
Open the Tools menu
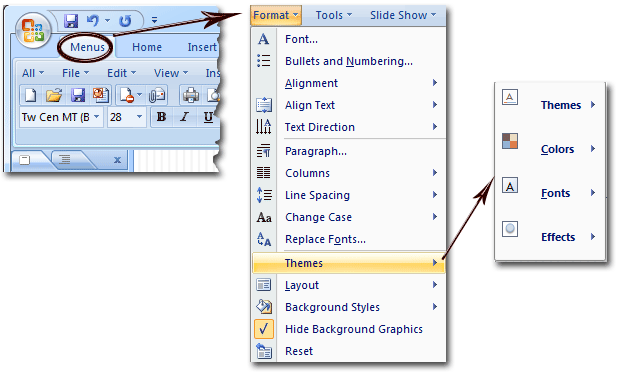pyautogui.click(x=334, y=15)
